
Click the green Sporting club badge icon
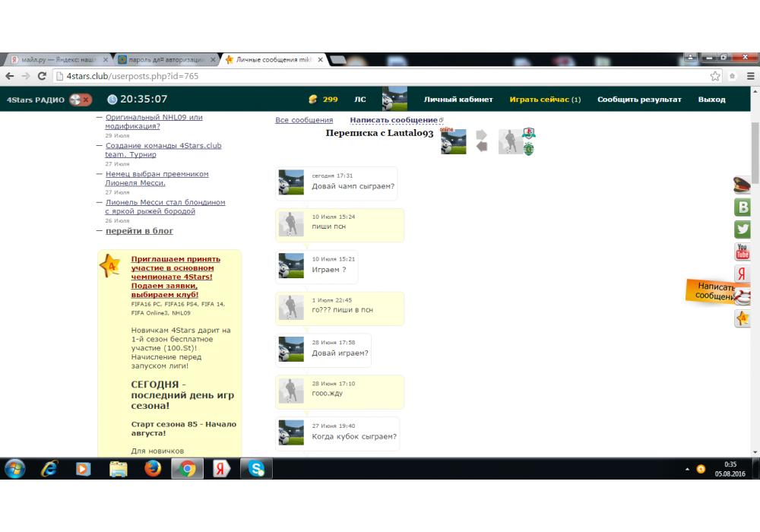click(529, 149)
